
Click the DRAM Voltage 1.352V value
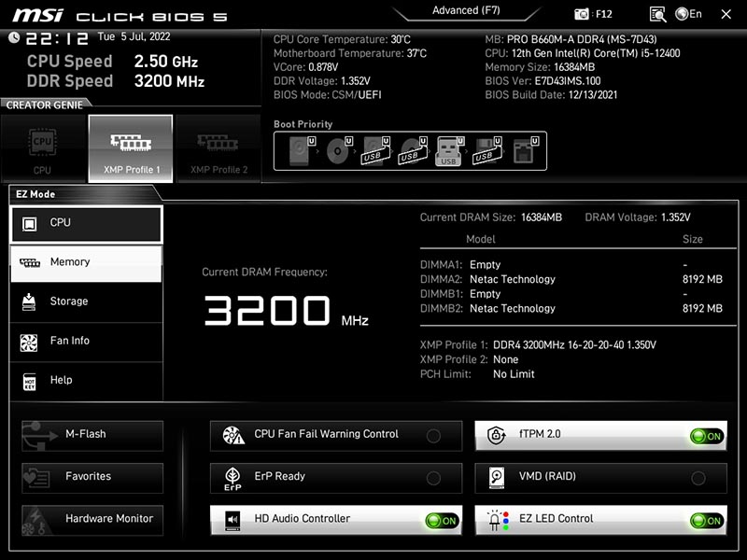[x=675, y=217]
